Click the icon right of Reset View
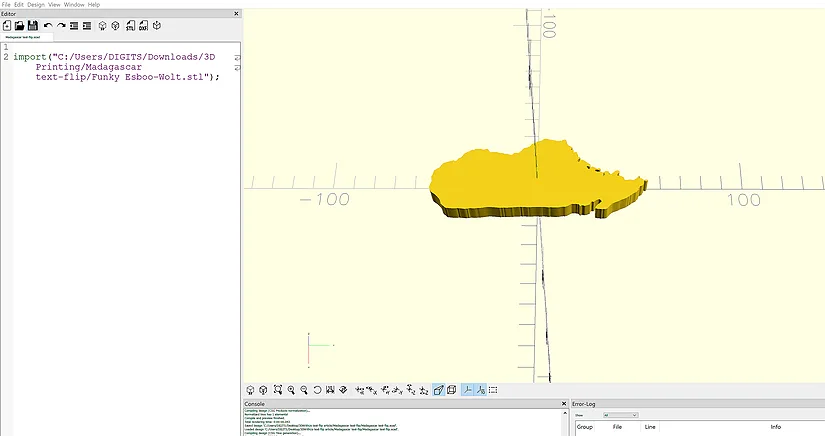 coord(330,390)
